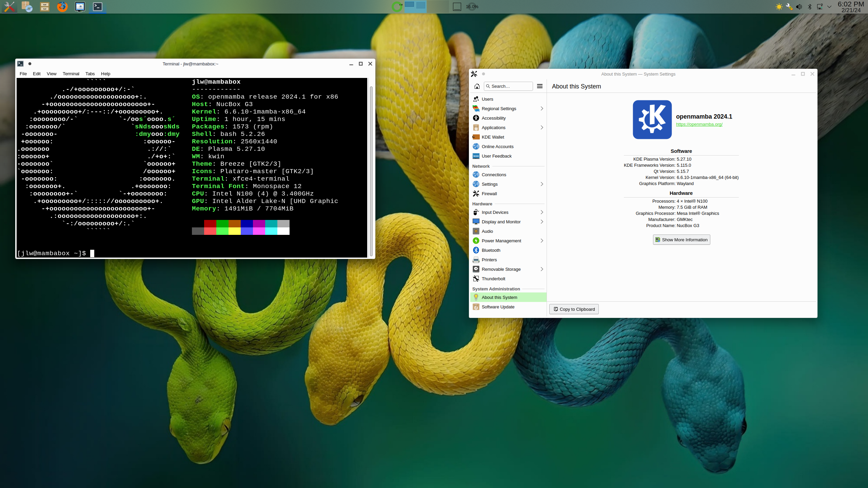Open the application launcher tools icon in panel
The height and width of the screenshot is (488, 868).
pos(9,6)
